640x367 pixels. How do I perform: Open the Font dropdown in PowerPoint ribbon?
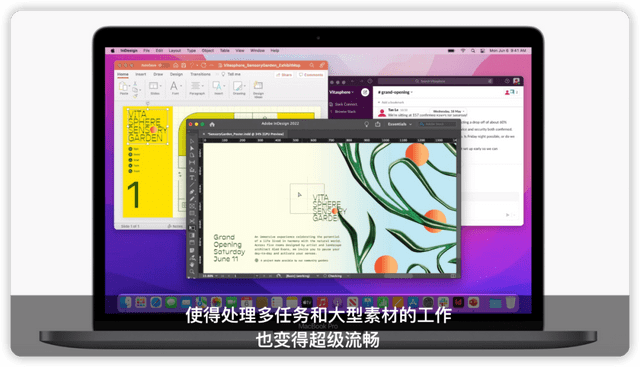176,88
